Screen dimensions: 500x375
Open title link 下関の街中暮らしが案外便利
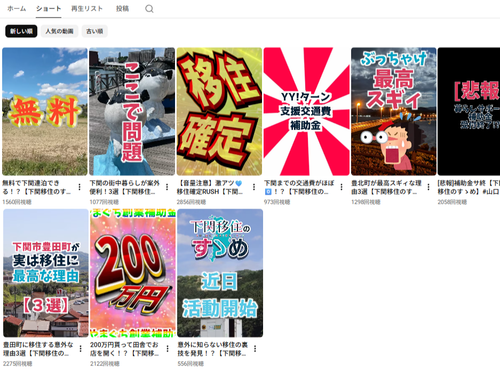tap(124, 187)
